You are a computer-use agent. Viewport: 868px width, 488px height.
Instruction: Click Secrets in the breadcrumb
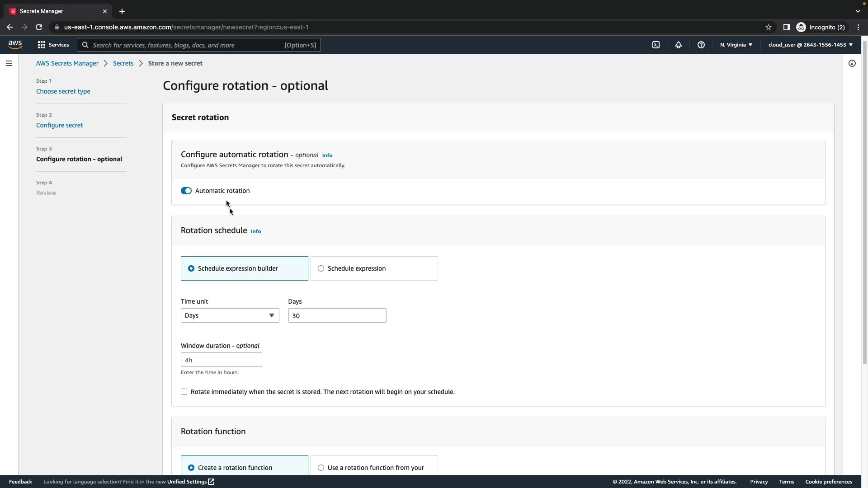click(123, 63)
